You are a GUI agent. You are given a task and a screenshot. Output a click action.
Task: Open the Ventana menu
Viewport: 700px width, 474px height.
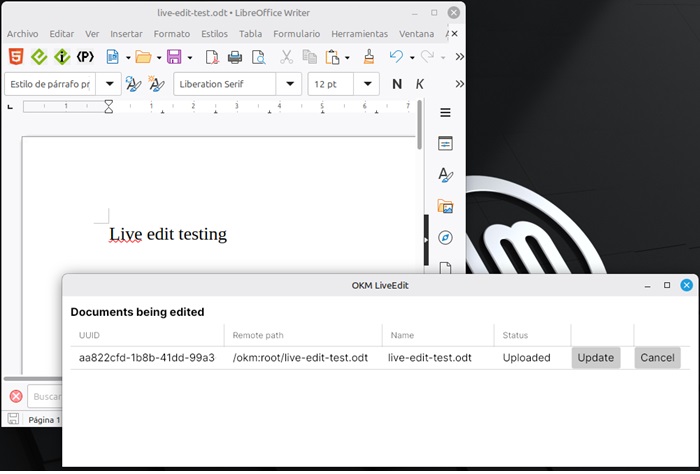[x=417, y=34]
